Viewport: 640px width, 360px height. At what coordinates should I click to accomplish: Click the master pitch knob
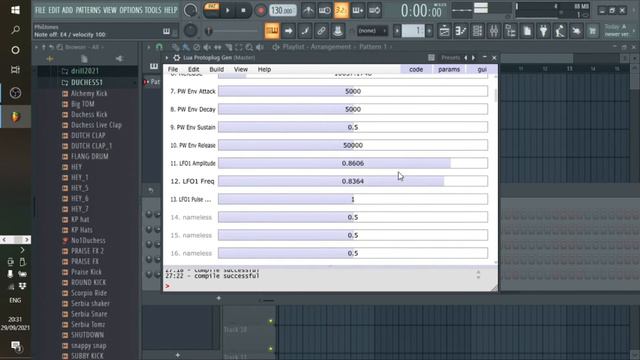click(x=190, y=31)
